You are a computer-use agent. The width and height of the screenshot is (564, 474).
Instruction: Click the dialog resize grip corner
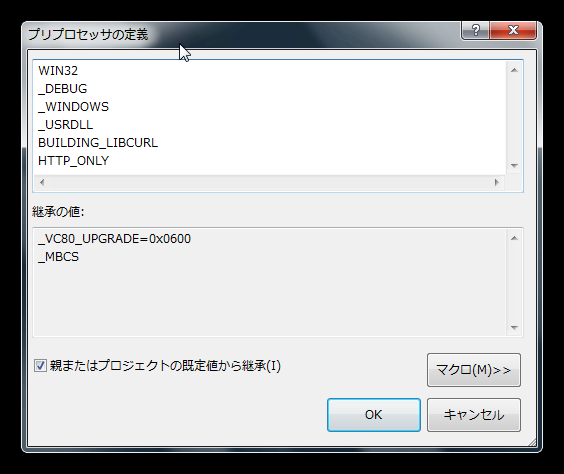(x=532, y=442)
